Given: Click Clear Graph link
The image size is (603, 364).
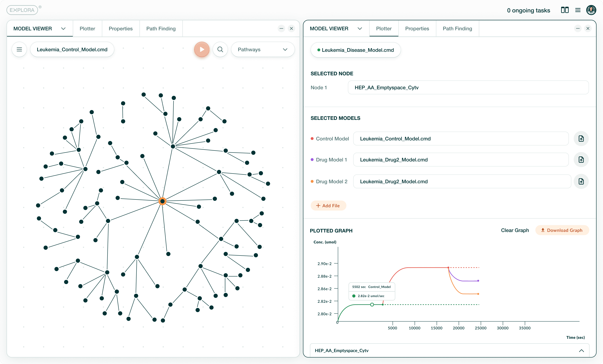Looking at the screenshot, I should coord(515,230).
